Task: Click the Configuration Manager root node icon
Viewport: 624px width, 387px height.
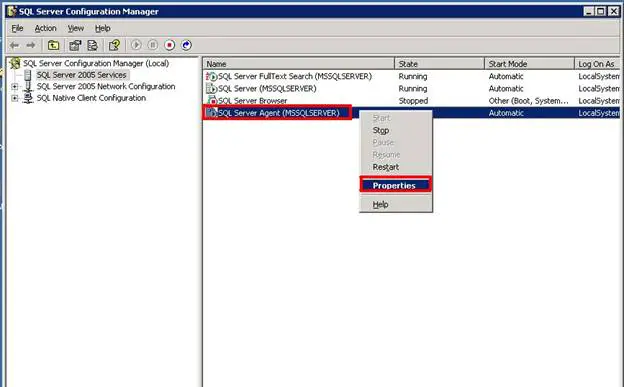Action: [15, 63]
